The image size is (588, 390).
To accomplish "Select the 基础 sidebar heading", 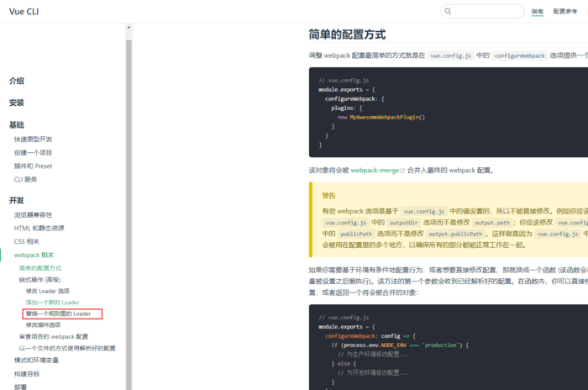I will tap(17, 124).
